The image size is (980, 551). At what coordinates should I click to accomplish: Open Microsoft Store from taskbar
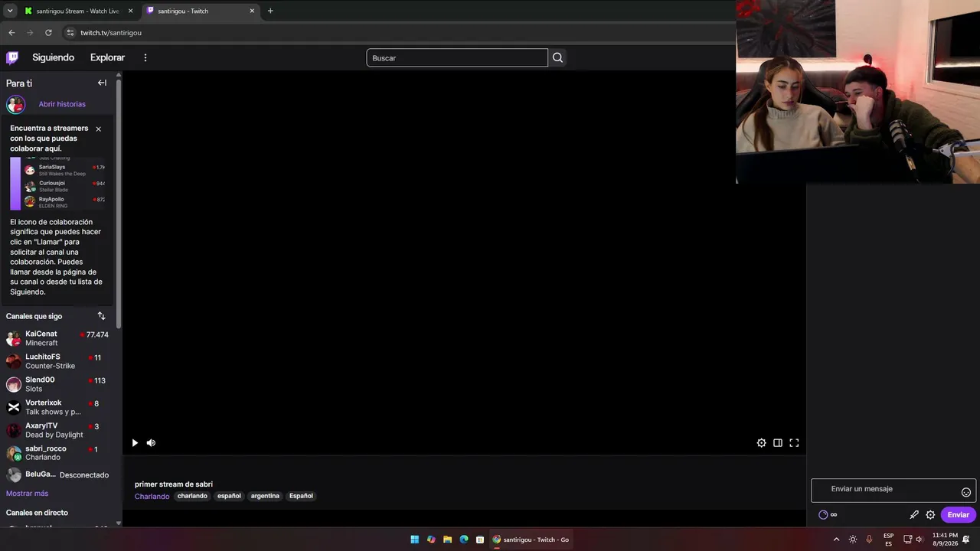point(480,540)
